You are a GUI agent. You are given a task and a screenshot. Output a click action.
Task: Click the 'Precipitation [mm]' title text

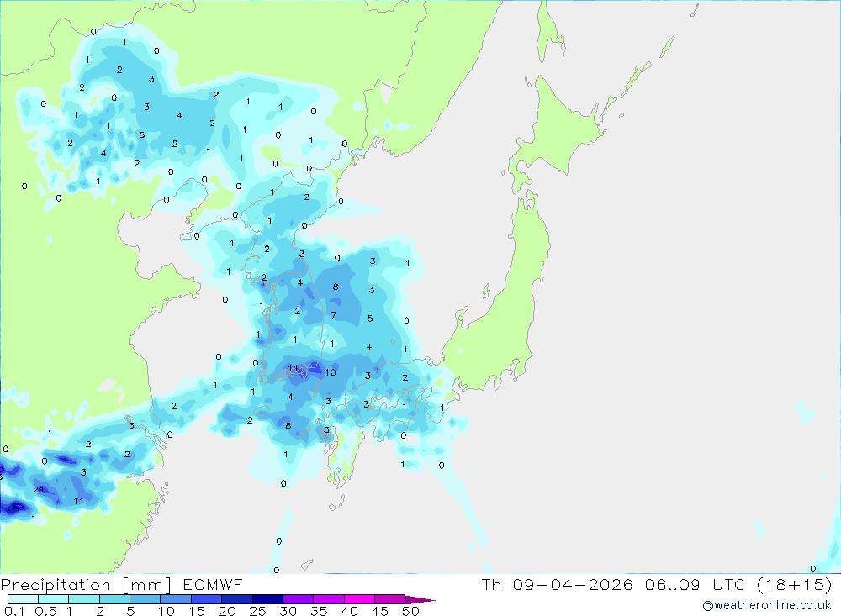[86, 585]
